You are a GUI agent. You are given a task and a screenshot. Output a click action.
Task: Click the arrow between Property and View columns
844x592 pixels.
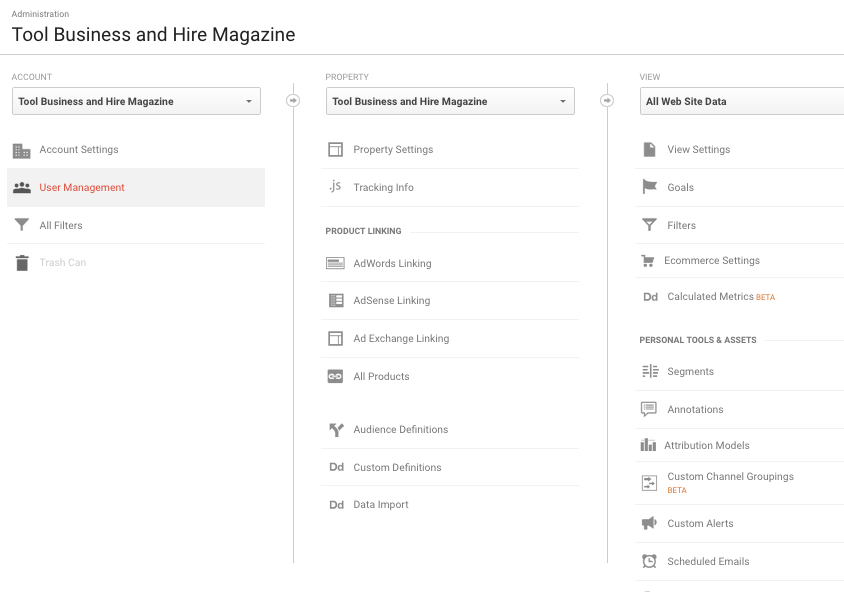[607, 101]
